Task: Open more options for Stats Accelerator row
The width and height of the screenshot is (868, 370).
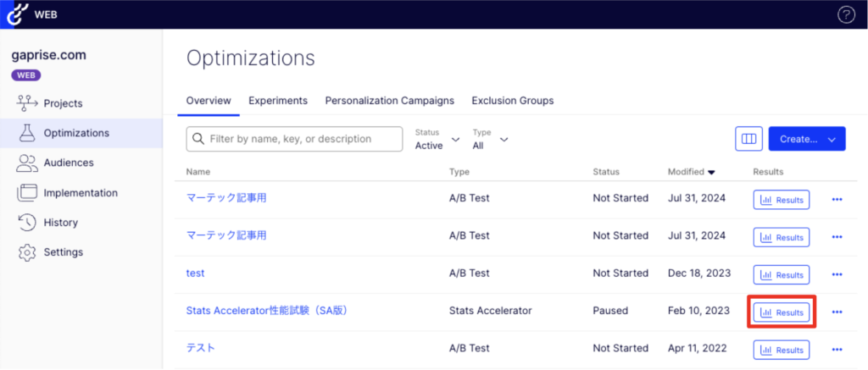Action: (x=837, y=312)
